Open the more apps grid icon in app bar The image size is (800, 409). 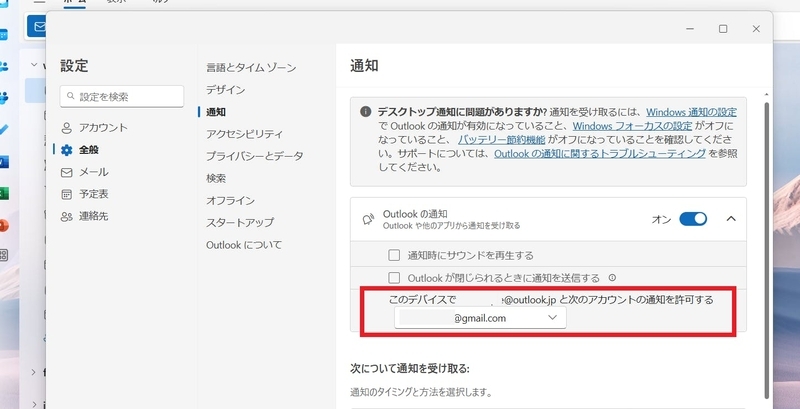tap(4, 255)
